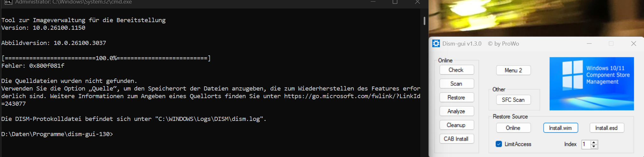Minimize the Dism-gui window
Image resolution: width=644 pixels, height=157 pixels.
coord(589,43)
